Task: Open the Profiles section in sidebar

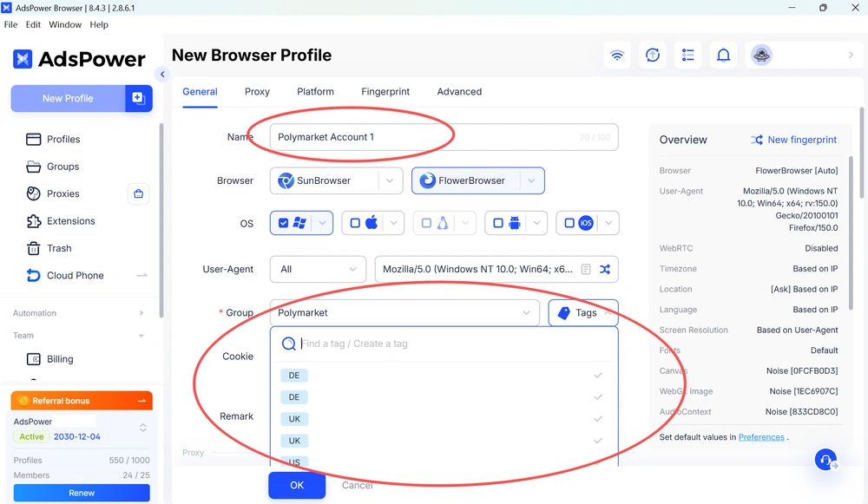Action: pyautogui.click(x=53, y=140)
